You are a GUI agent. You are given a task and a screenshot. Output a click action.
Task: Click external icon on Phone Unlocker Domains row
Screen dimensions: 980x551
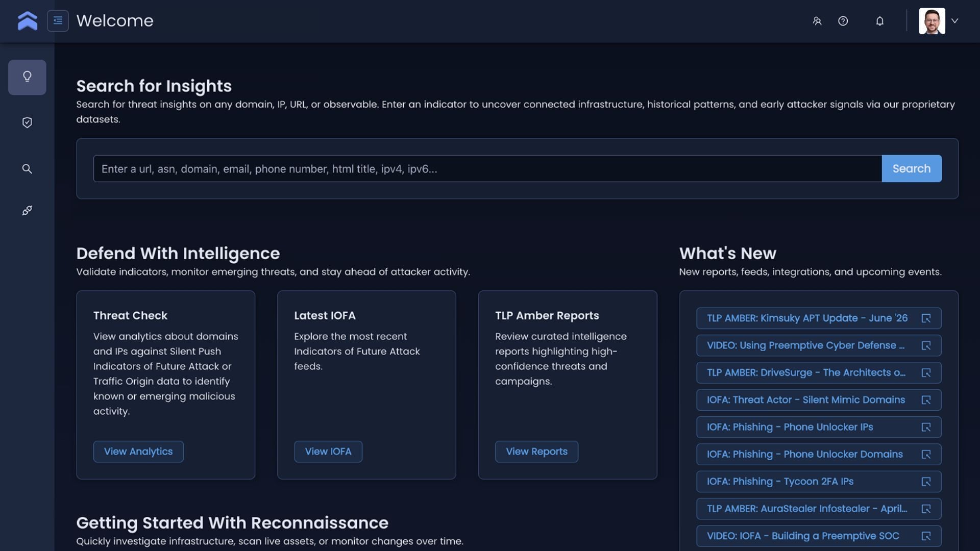click(926, 455)
